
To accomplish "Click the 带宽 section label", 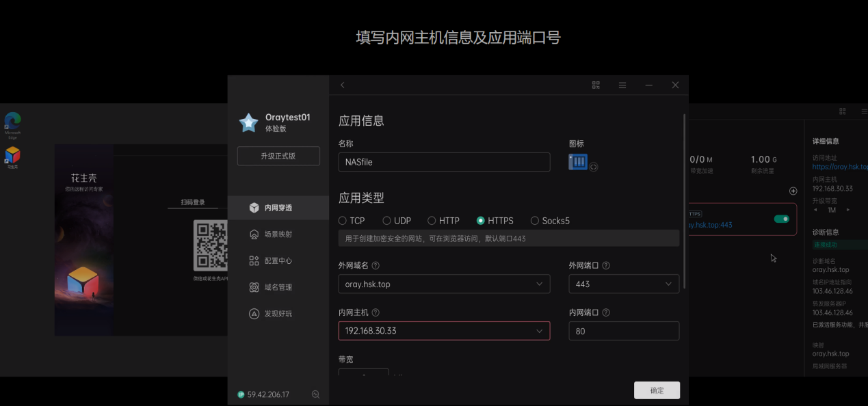I will [x=346, y=360].
